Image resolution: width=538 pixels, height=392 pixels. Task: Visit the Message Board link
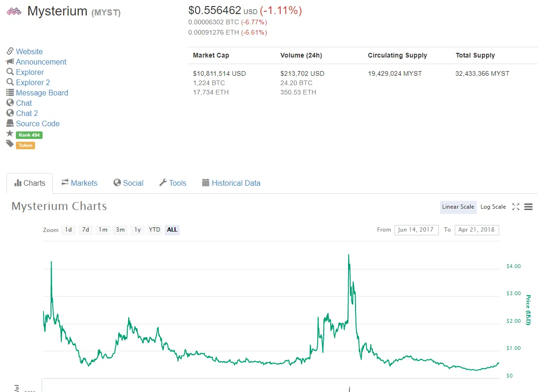pyautogui.click(x=42, y=93)
